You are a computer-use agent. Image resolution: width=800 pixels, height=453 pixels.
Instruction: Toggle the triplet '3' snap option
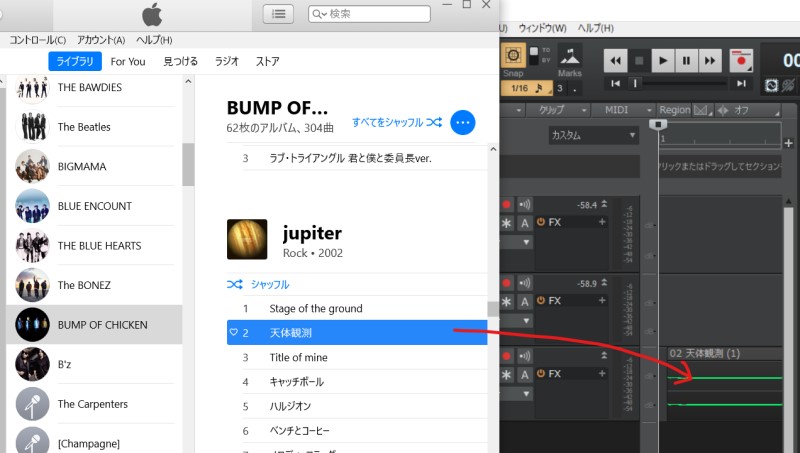tap(560, 88)
